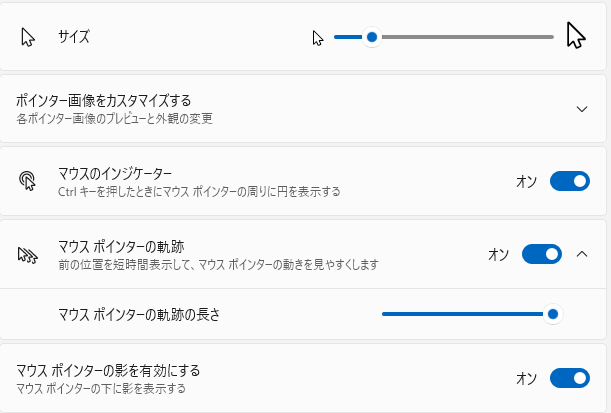611x413 pixels.
Task: Click the small cursor icon beside size slider
Action: click(318, 38)
